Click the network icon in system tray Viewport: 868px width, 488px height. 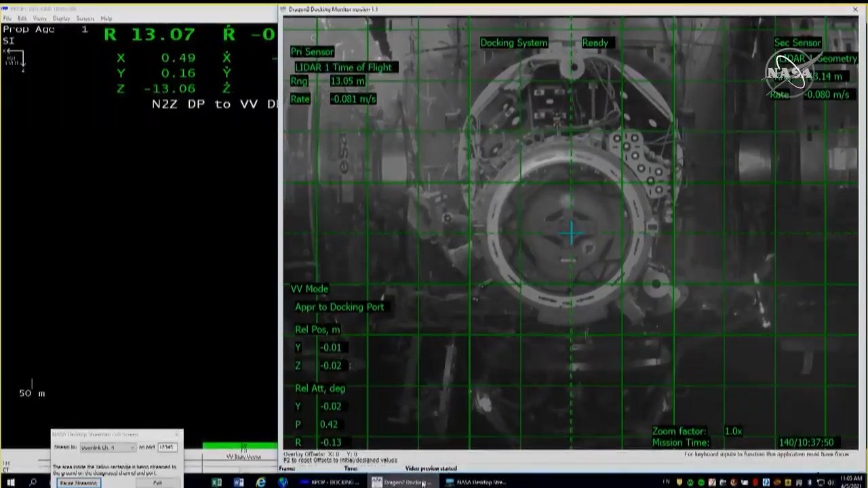coord(821,483)
